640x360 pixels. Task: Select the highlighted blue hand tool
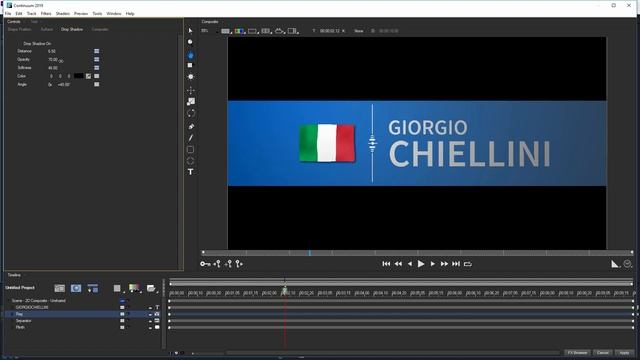(x=190, y=55)
